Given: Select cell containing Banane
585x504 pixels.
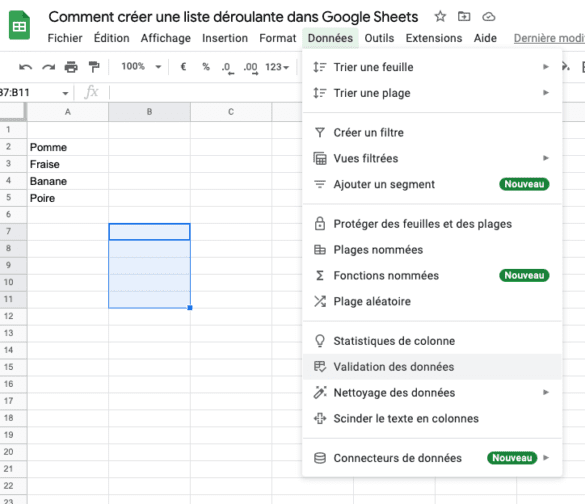Looking at the screenshot, I should tap(68, 181).
